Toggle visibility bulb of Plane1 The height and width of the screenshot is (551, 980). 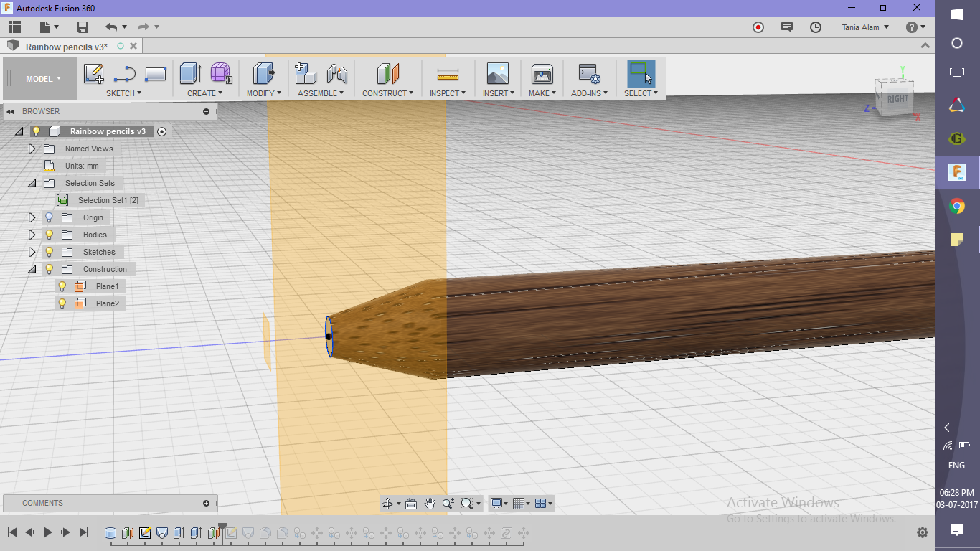point(62,286)
